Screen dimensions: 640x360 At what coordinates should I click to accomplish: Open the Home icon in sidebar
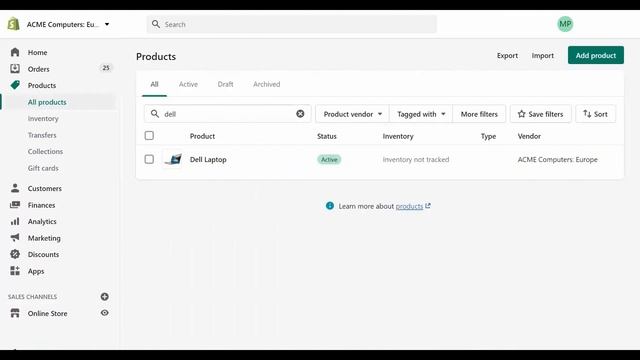(x=15, y=52)
